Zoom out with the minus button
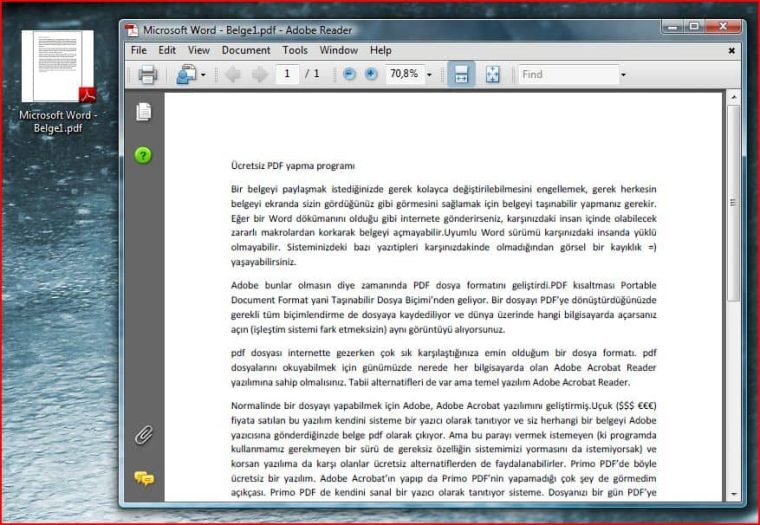Image resolution: width=760 pixels, height=525 pixels. point(349,74)
